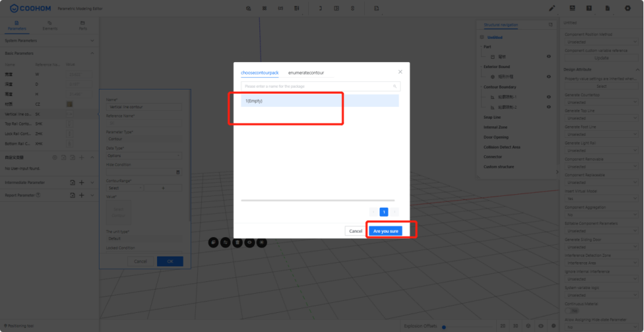Toggle visibility eye for first Contour Boundary item
This screenshot has height=332, width=644.
(x=549, y=97)
